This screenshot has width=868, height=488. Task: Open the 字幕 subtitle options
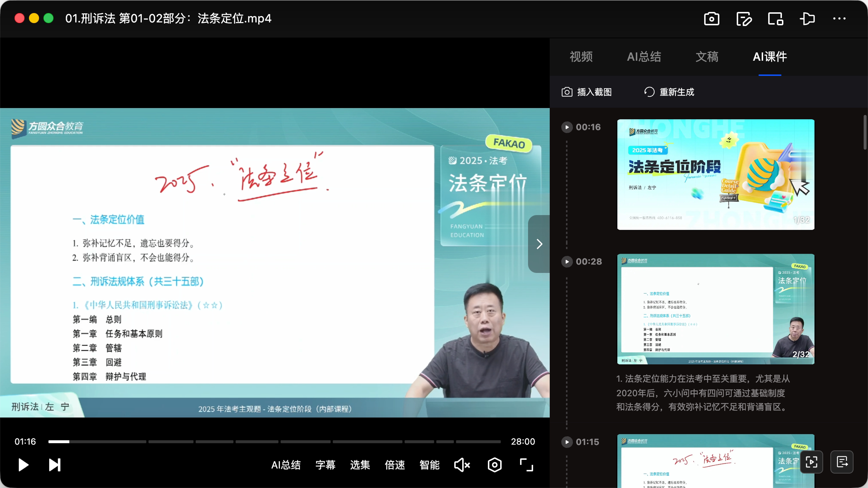(325, 465)
